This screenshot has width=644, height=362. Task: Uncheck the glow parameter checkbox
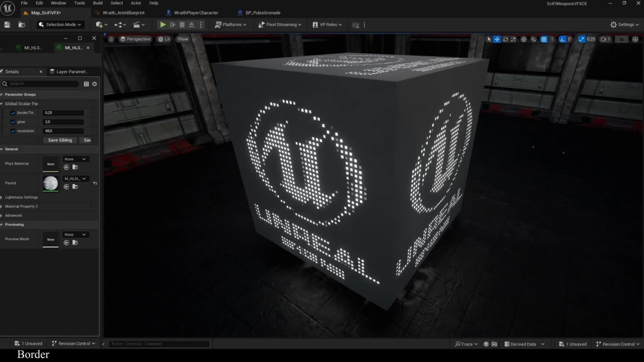(12, 122)
